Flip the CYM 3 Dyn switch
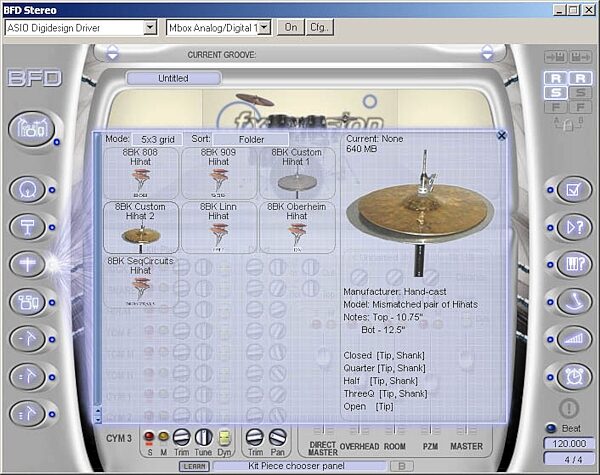This screenshot has width=600, height=475. 224,437
